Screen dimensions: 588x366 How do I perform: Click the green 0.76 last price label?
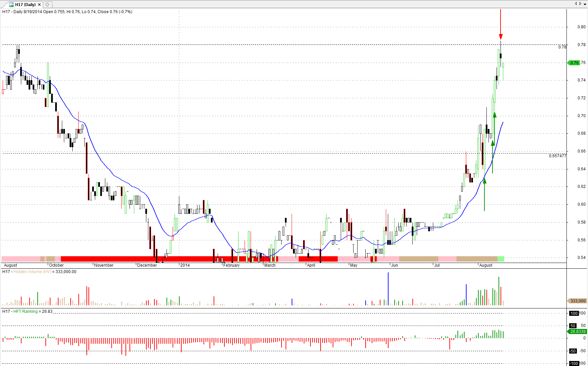tap(574, 63)
